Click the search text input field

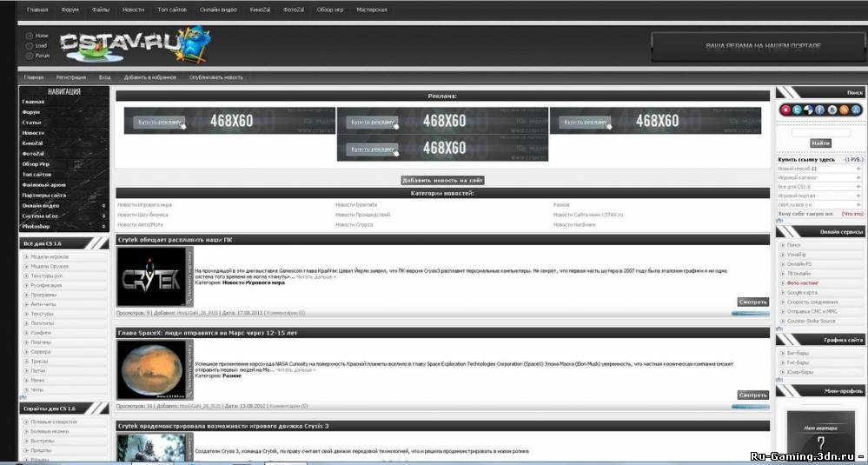pos(820,132)
